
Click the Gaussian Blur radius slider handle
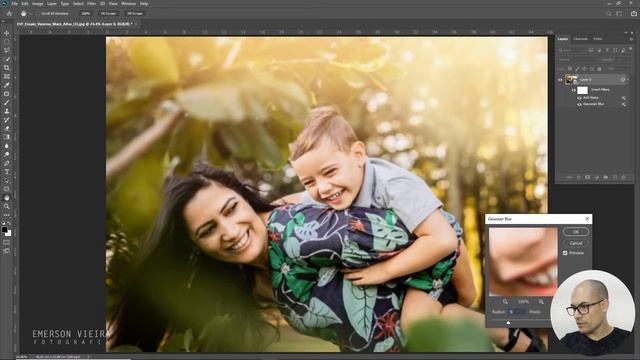click(508, 322)
